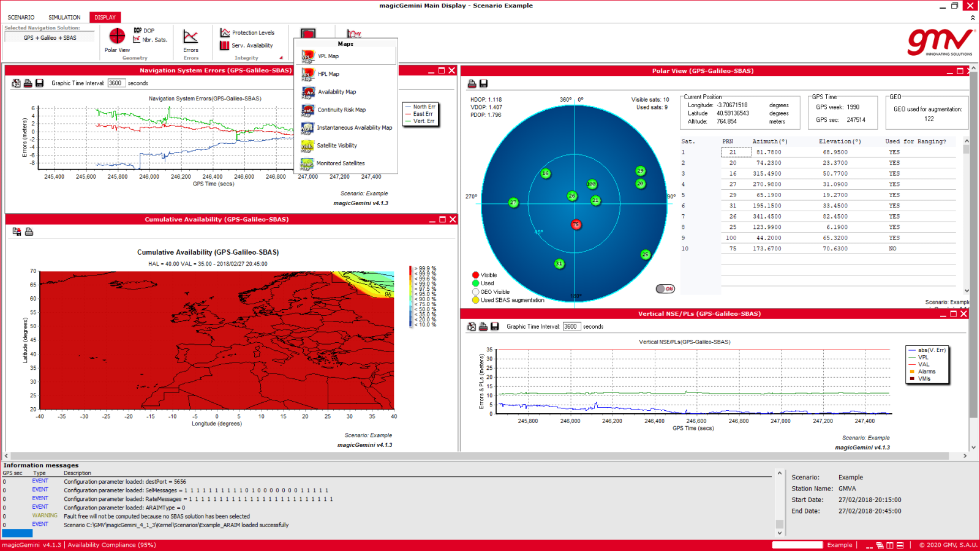Copy Cumulative Availability map icon
Image resolution: width=980 pixels, height=551 pixels.
point(17,231)
